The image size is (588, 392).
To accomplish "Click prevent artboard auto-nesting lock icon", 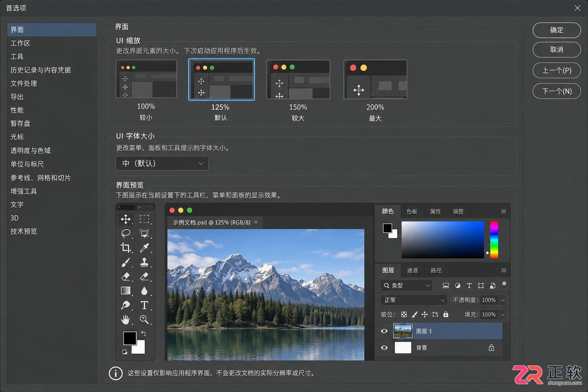I will [435, 314].
